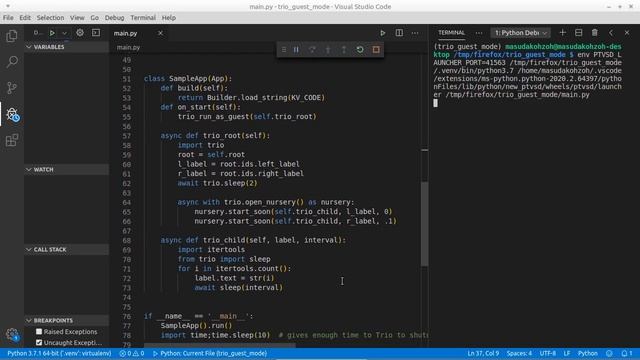This screenshot has height=360, width=640.
Task: Grab the debug toolbar drag handle
Action: pyautogui.click(x=284, y=50)
